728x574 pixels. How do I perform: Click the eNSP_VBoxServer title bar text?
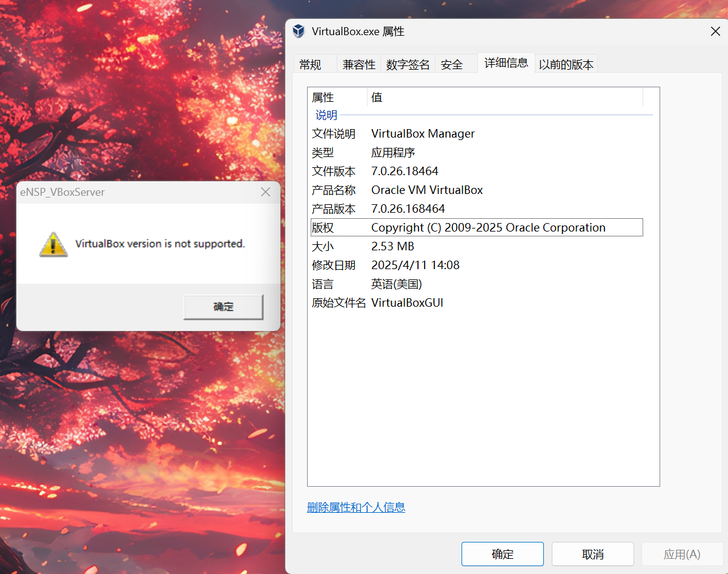click(62, 192)
